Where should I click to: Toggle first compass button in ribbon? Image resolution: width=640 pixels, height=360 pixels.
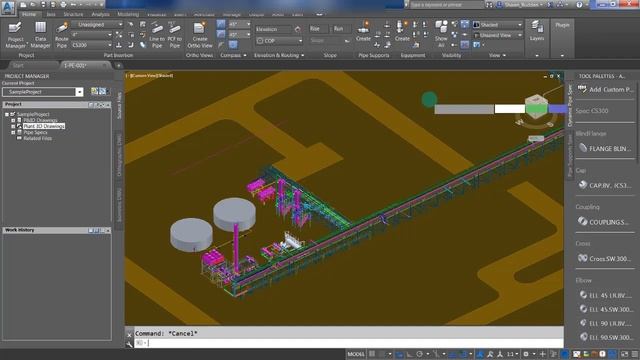click(221, 24)
